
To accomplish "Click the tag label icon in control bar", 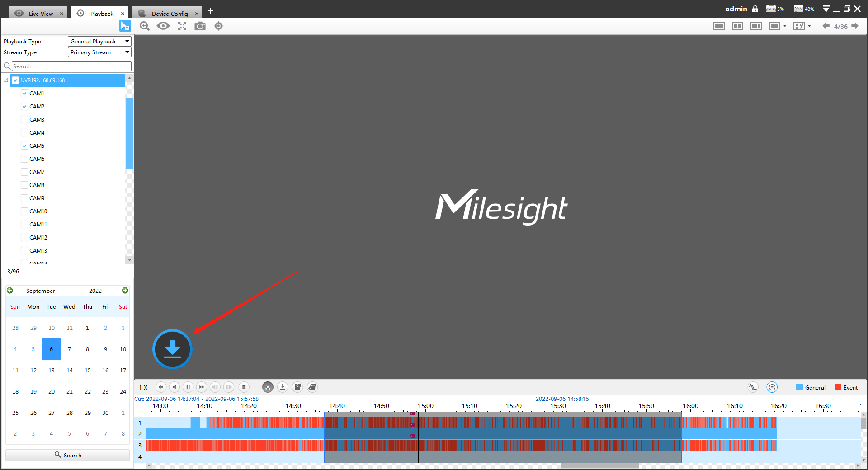I will [x=312, y=387].
